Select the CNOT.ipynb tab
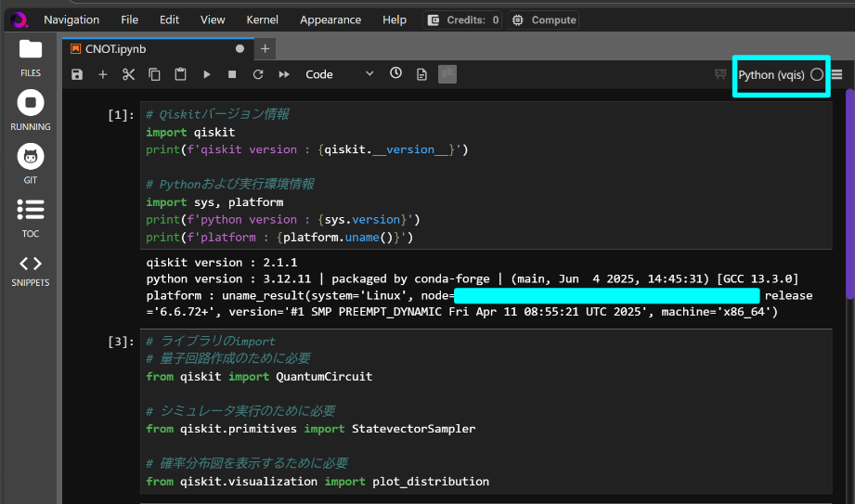Screen dimensions: 855x504 pyautogui.click(x=116, y=48)
